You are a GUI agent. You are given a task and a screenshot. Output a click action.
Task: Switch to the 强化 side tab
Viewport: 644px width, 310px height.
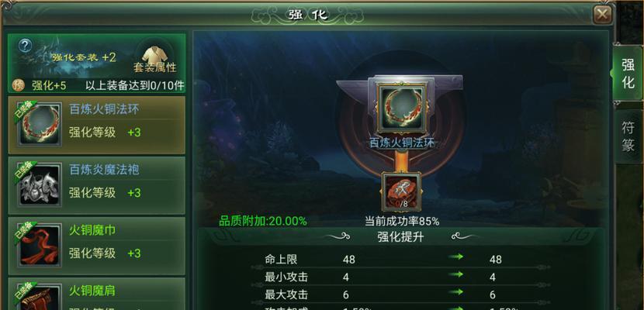pos(628,73)
